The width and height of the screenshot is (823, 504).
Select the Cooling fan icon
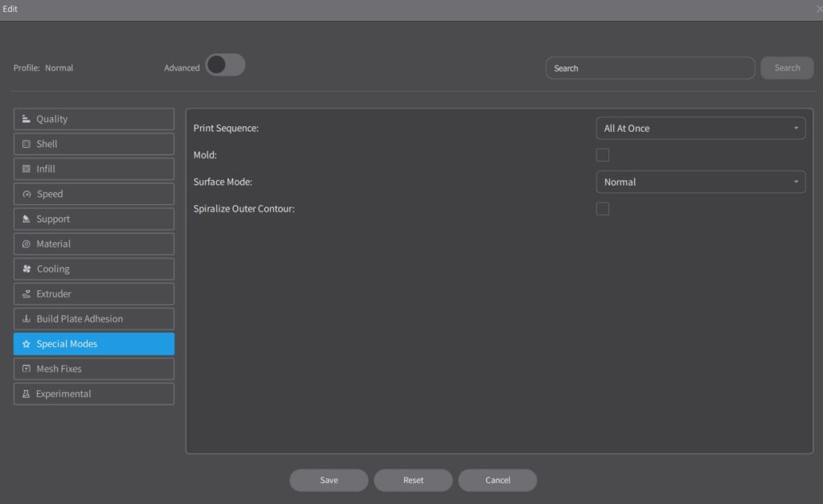27,269
